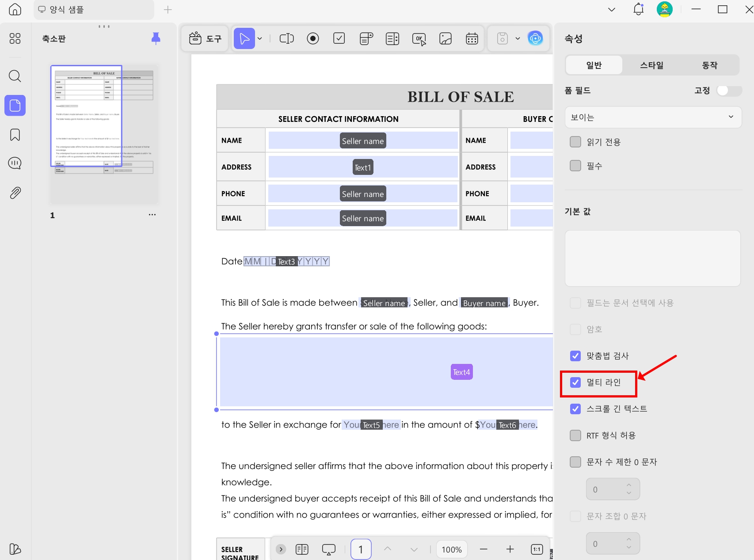Screen dimensions: 754x560
Task: Start presentation mode from bottom bar
Action: point(329,549)
